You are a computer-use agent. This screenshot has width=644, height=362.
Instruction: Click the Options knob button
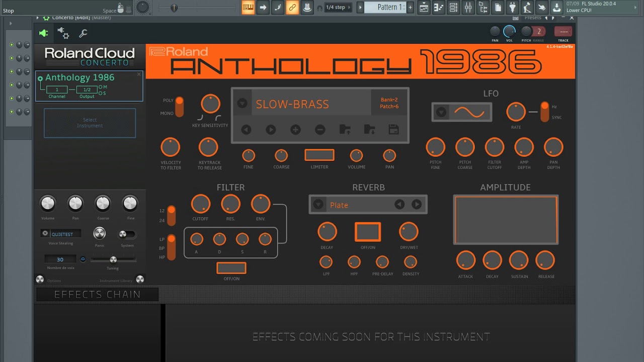pyautogui.click(x=40, y=279)
